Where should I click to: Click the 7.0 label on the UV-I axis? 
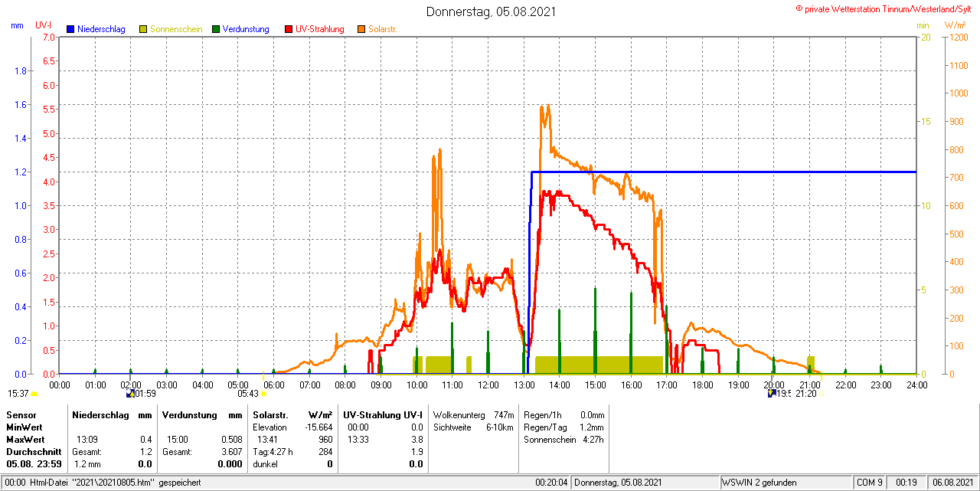pos(49,37)
